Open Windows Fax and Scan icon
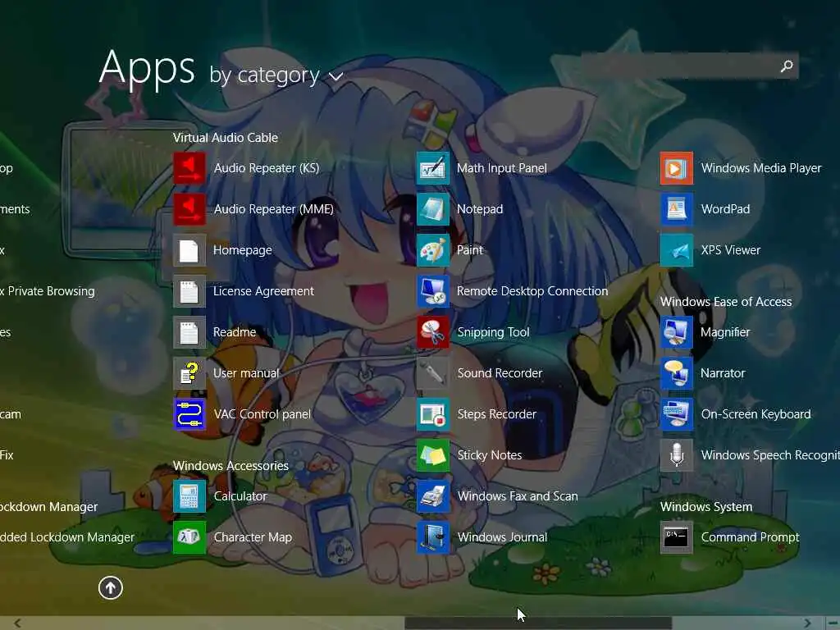 pyautogui.click(x=433, y=496)
